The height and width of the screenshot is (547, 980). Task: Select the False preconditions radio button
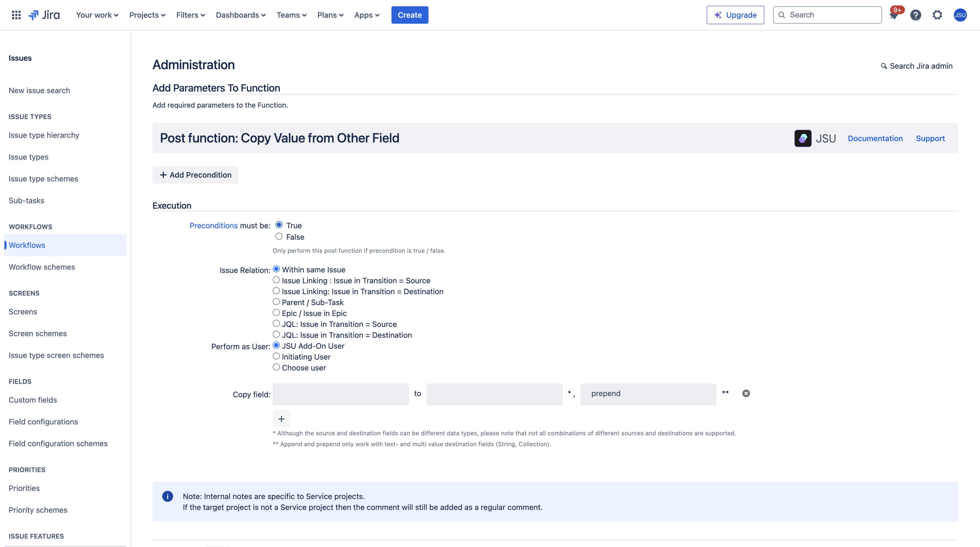(277, 236)
